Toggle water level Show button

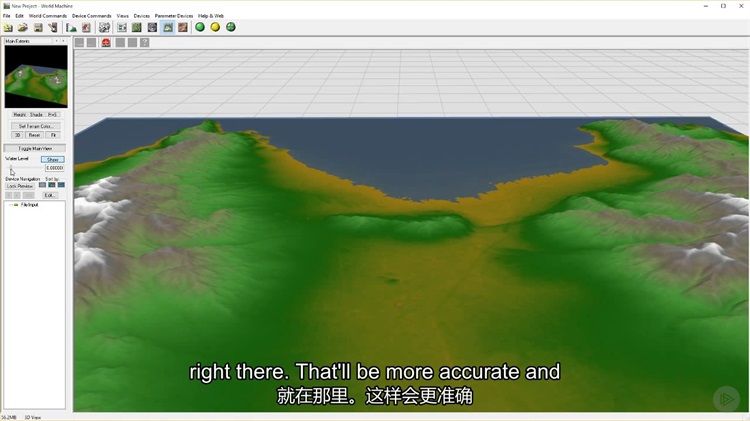(53, 159)
